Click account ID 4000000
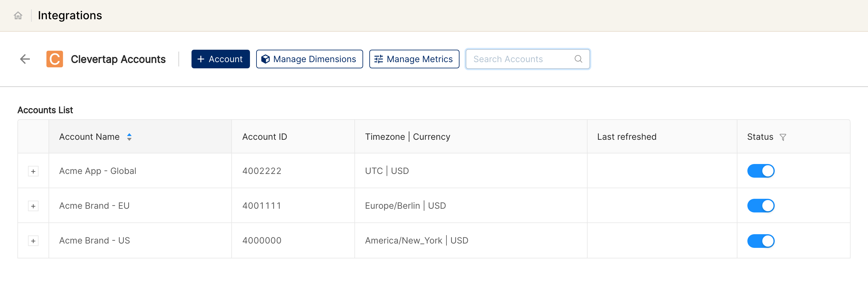Image resolution: width=868 pixels, height=287 pixels. click(x=261, y=241)
